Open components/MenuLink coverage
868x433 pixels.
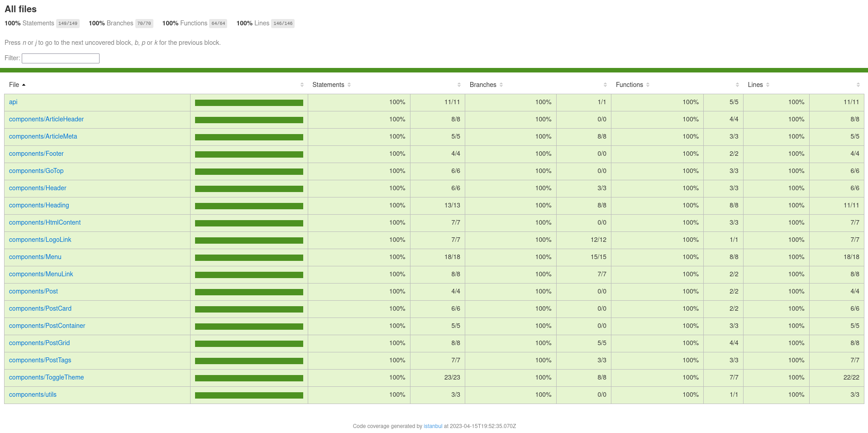[x=41, y=274]
